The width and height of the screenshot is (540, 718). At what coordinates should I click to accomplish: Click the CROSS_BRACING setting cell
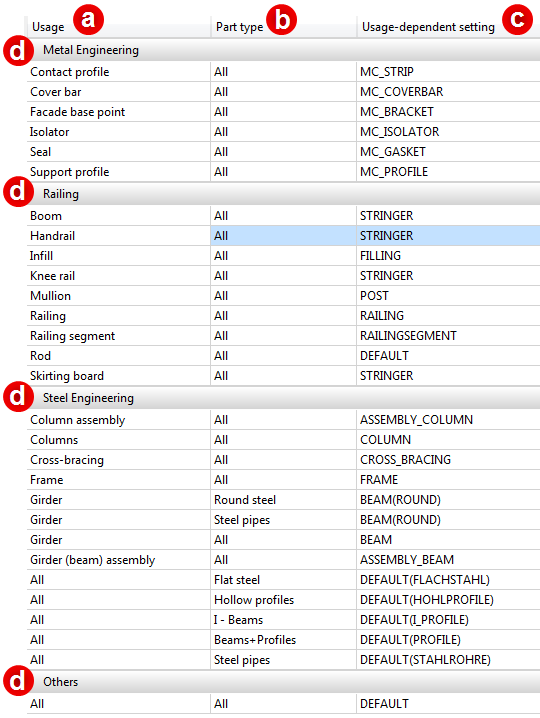point(448,460)
